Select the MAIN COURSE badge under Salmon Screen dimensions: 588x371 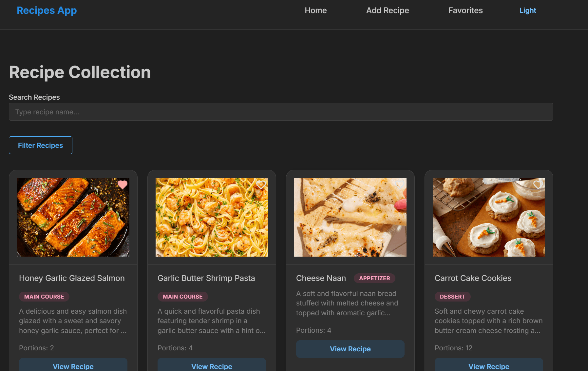pos(44,296)
